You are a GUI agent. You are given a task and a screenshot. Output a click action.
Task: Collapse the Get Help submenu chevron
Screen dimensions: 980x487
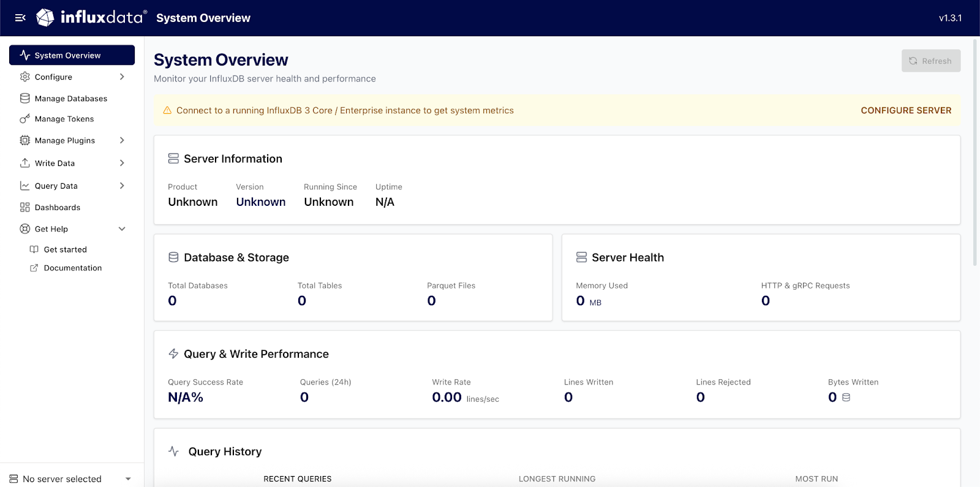coord(122,228)
